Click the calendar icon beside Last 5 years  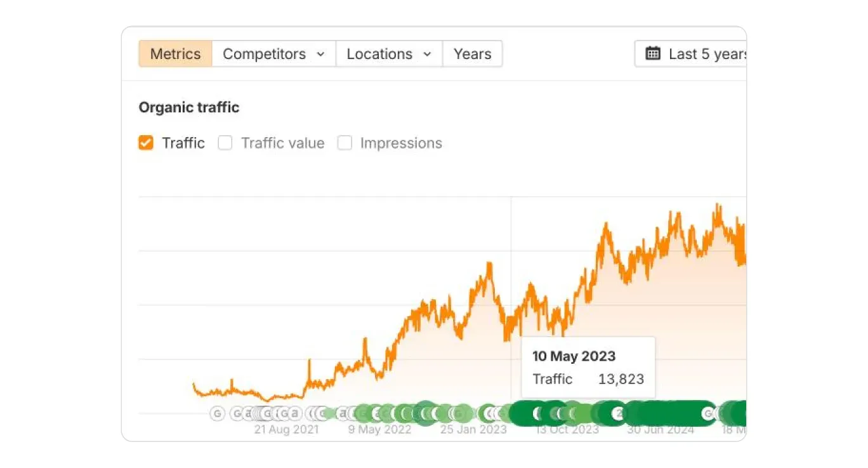tap(653, 54)
